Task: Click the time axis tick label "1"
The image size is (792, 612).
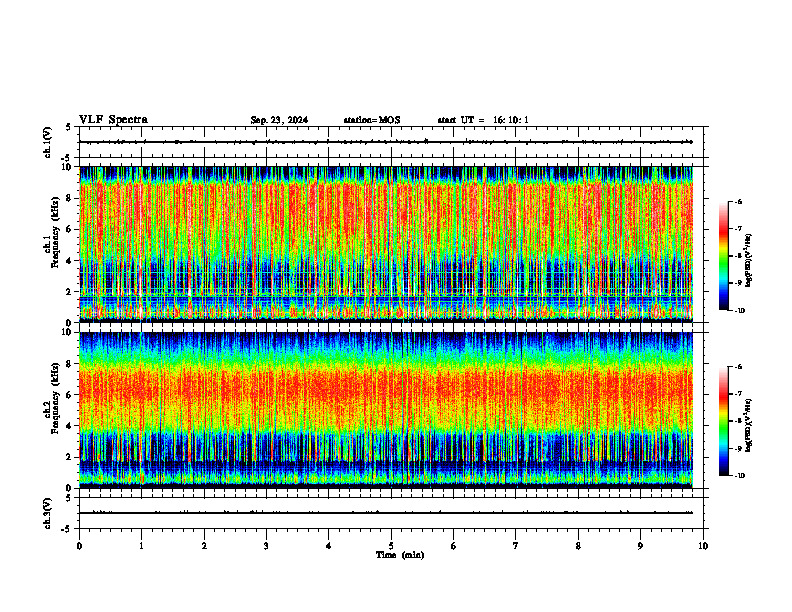Action: pos(141,546)
